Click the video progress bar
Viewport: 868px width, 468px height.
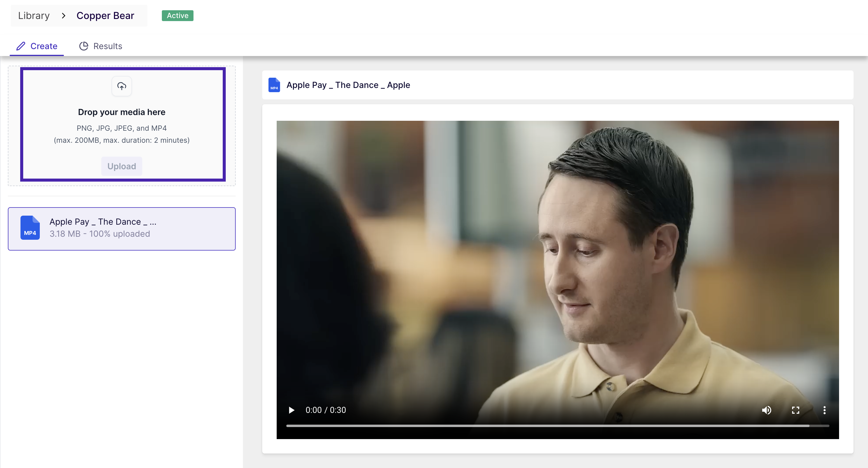coord(558,426)
